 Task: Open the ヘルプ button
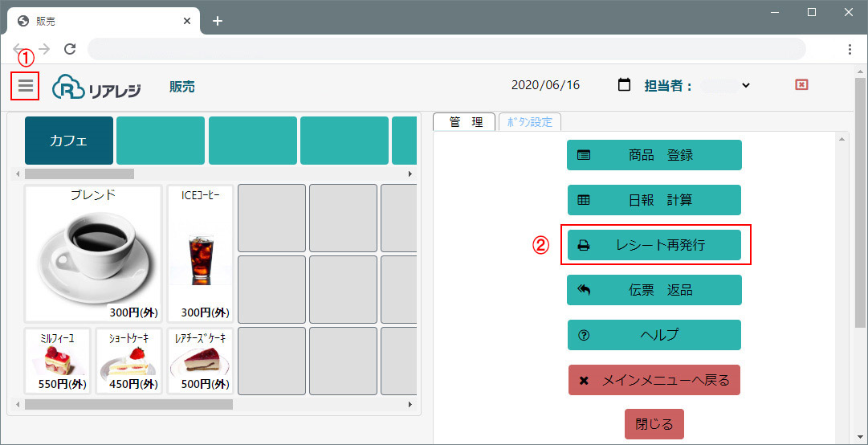pos(654,335)
